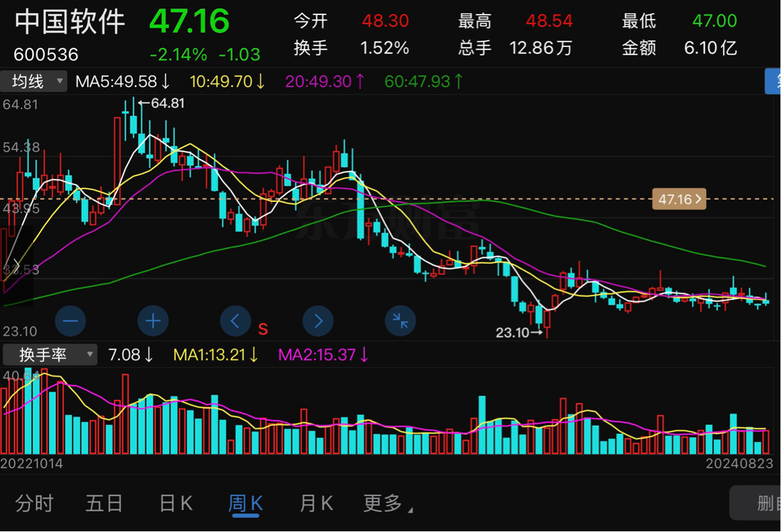781x532 pixels.
Task: Click the end date 20240823
Action: point(739,464)
